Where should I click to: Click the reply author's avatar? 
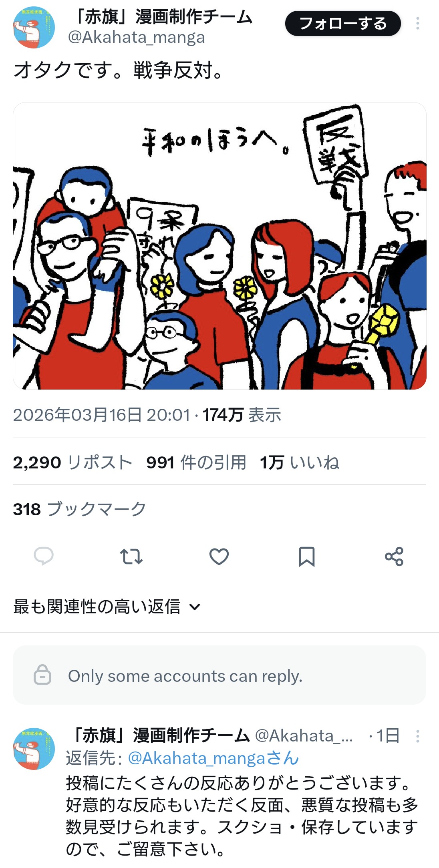click(34, 749)
